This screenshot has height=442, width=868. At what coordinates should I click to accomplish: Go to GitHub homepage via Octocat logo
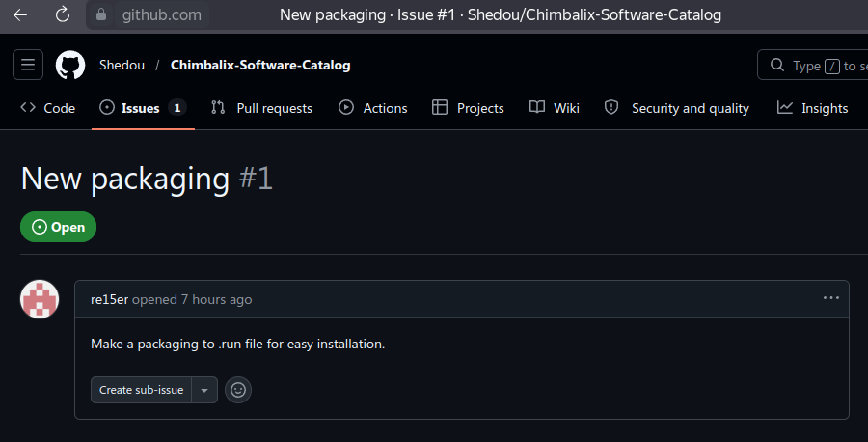[70, 65]
